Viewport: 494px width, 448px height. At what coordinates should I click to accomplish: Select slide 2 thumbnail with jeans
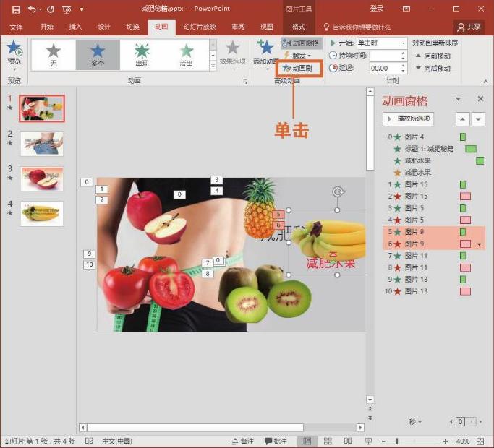(41, 144)
